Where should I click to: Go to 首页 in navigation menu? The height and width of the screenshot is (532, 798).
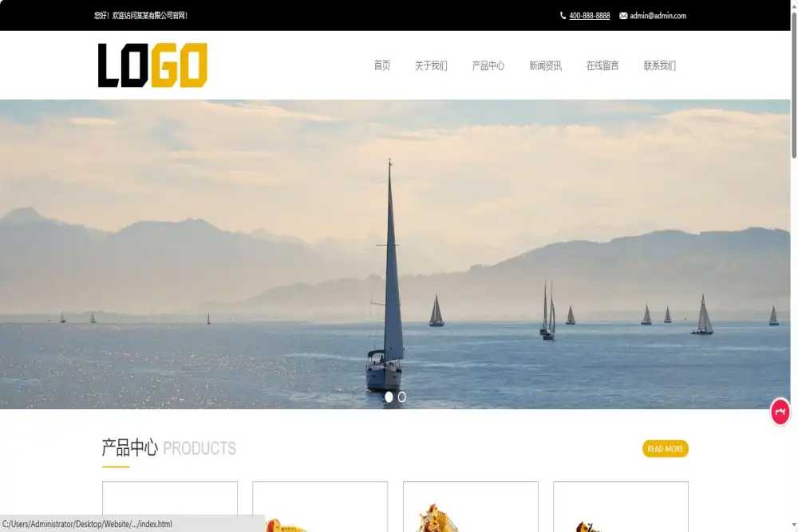point(381,66)
